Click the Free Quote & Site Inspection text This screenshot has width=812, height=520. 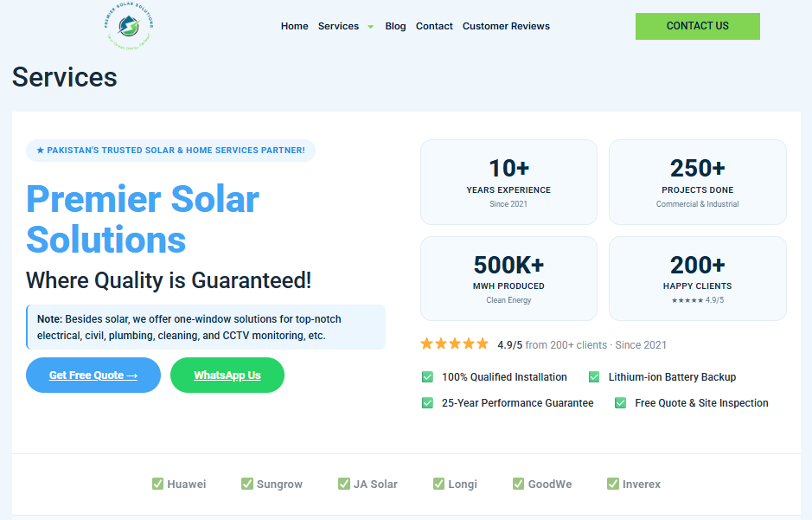pos(701,403)
